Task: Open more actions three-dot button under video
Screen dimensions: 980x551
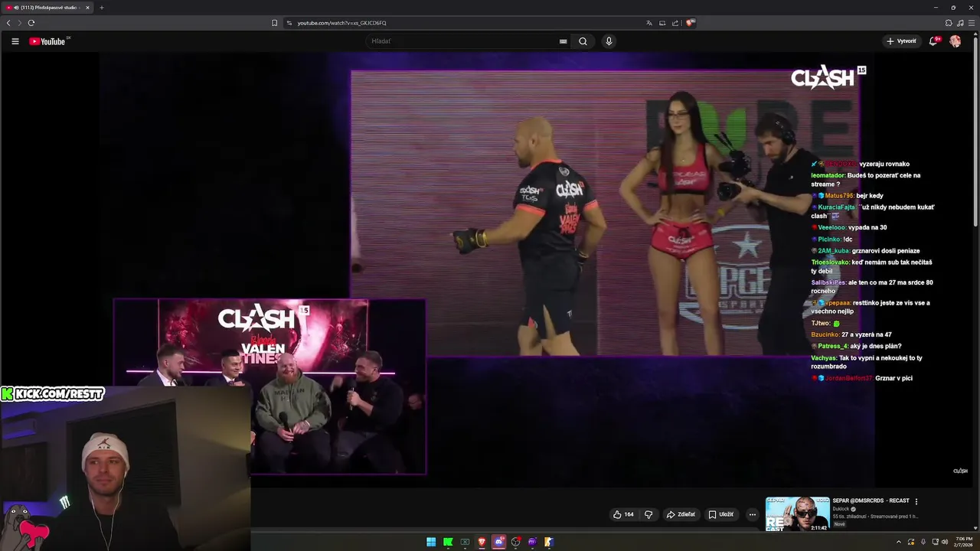Action: [752, 514]
